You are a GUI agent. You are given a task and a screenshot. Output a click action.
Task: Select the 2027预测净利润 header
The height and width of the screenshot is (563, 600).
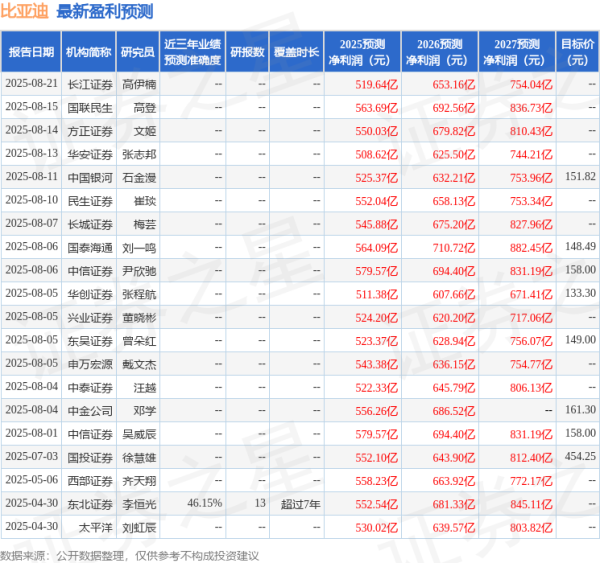coord(517,52)
